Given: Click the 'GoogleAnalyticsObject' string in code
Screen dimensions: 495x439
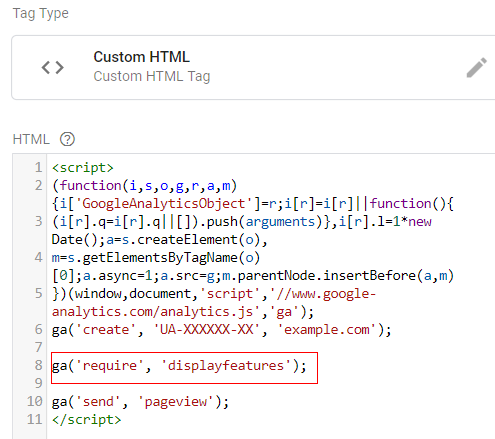Looking at the screenshot, I should (163, 204).
